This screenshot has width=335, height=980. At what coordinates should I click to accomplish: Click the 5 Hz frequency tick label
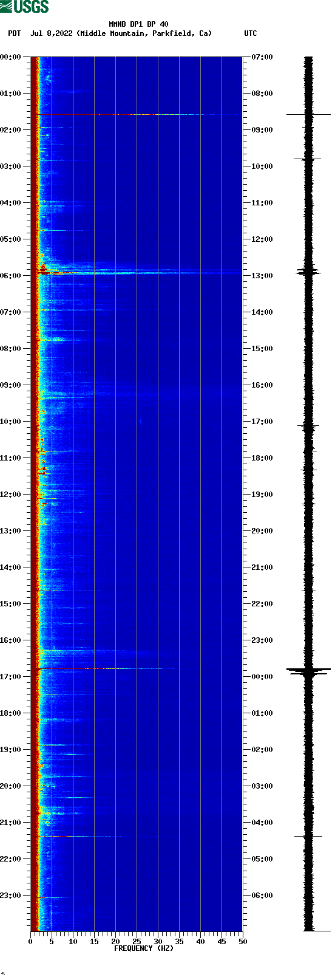point(52,942)
